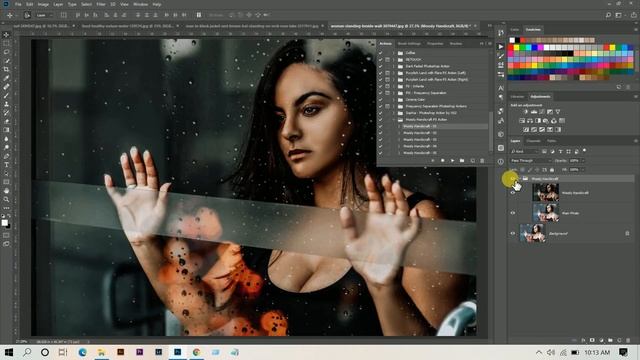The image size is (640, 360).
Task: Create a new action set folder
Action: pos(462,161)
